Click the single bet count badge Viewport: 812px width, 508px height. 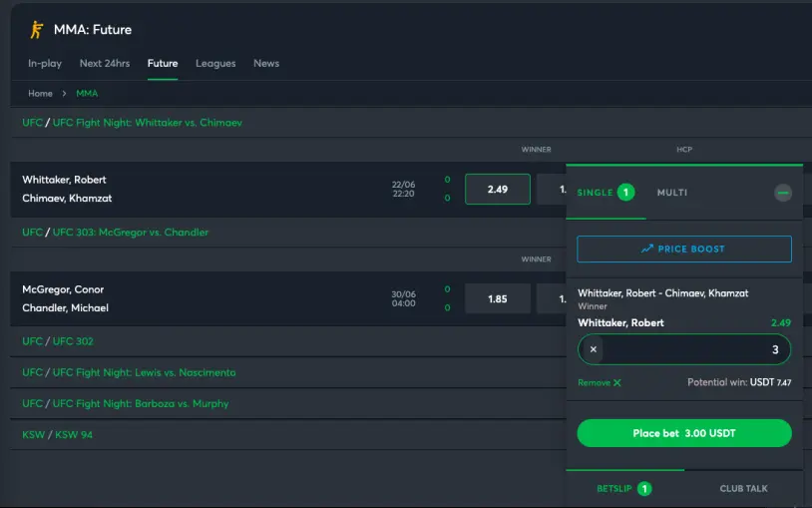pyautogui.click(x=625, y=193)
